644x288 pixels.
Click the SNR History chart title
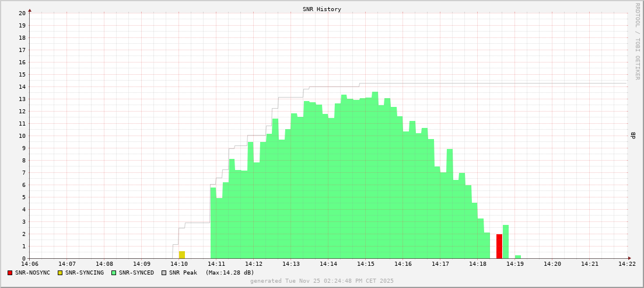(x=321, y=9)
